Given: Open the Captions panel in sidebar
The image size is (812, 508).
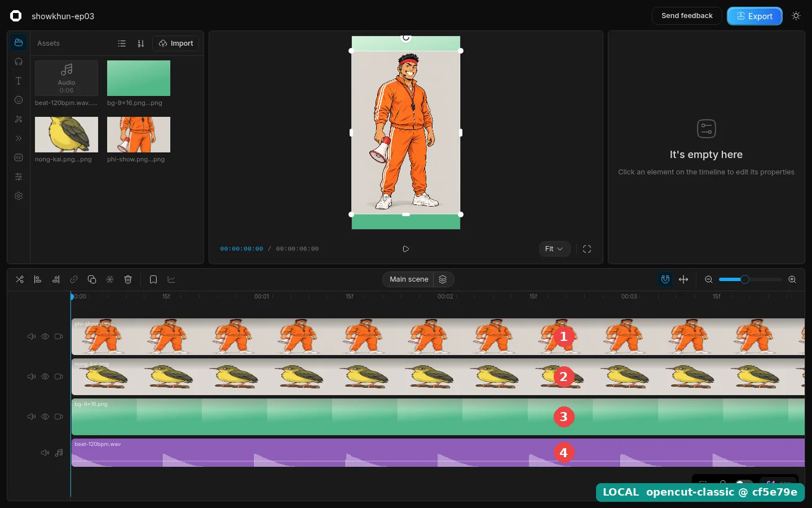Looking at the screenshot, I should (x=19, y=157).
